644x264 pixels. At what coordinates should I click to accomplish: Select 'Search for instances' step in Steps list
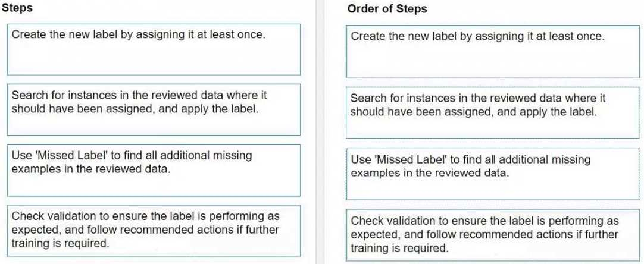(154, 109)
